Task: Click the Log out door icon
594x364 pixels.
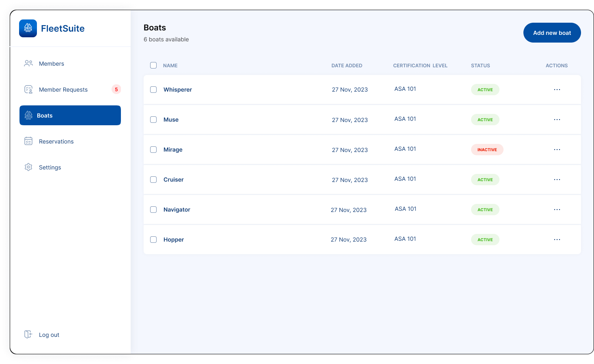Action: point(28,334)
